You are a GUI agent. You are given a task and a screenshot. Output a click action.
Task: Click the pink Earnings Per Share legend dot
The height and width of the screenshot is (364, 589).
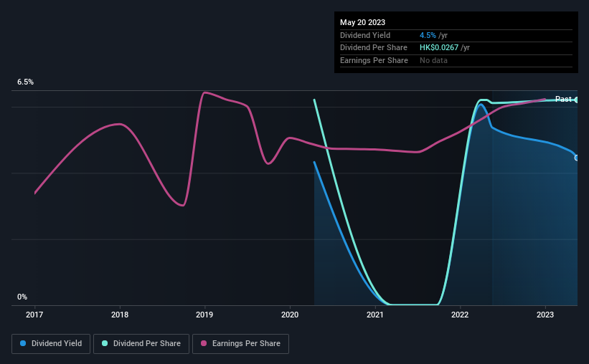[x=204, y=343]
